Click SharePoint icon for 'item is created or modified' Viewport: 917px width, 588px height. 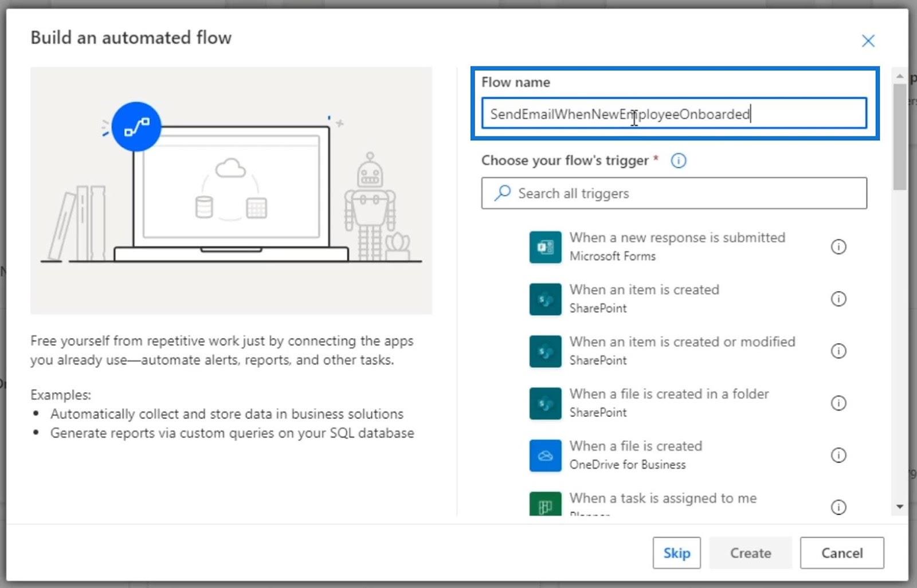(x=545, y=351)
